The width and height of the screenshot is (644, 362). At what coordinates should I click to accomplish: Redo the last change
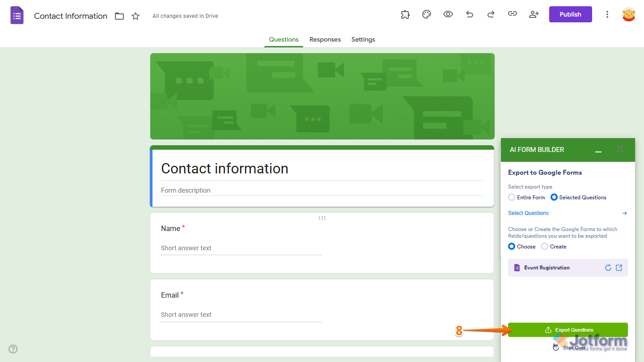[491, 14]
